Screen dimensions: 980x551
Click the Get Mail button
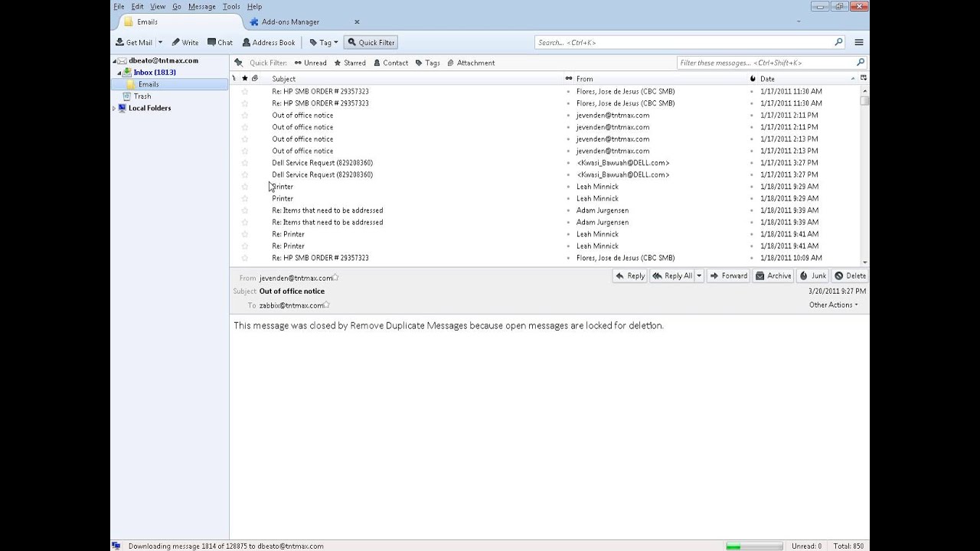(134, 43)
